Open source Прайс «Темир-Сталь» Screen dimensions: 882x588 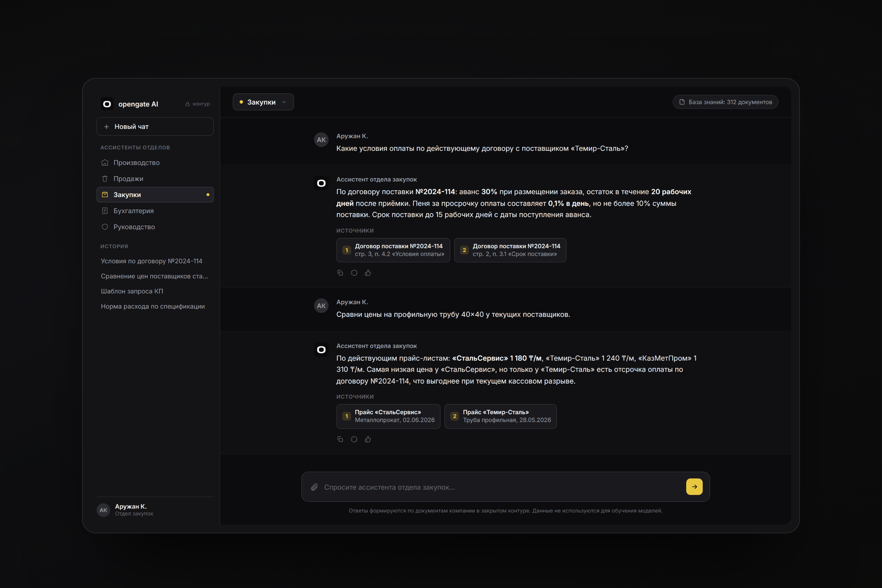point(500,416)
